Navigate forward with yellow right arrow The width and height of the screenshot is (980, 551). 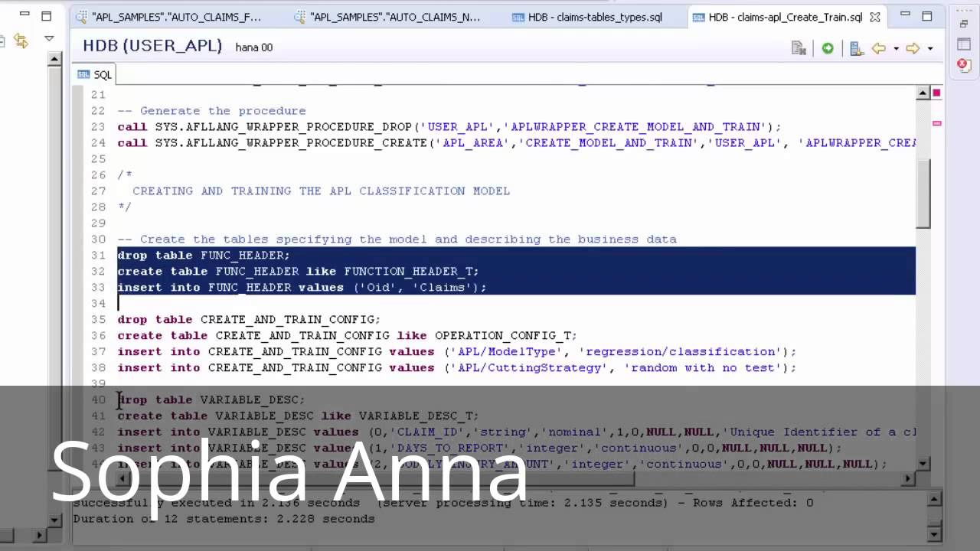coord(913,48)
